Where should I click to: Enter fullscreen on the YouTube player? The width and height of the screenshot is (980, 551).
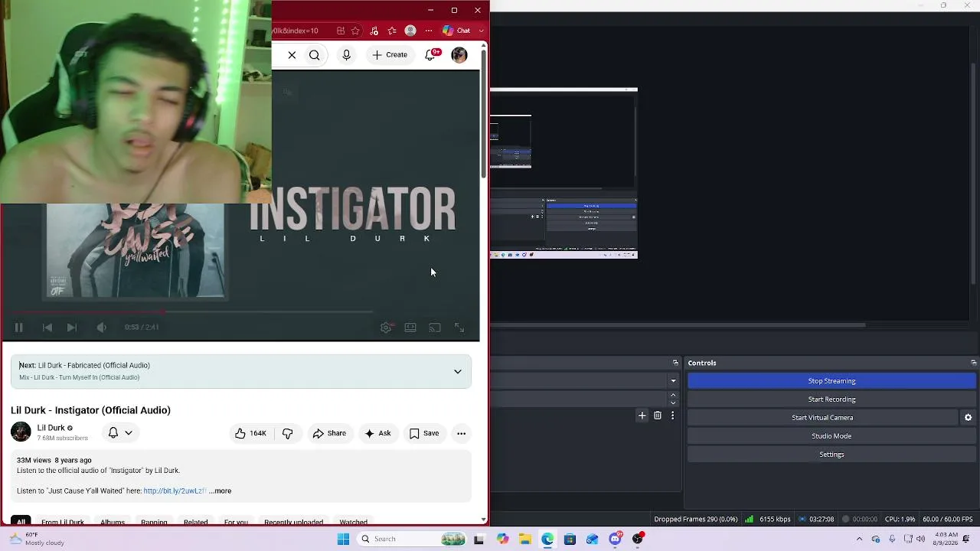pyautogui.click(x=459, y=328)
